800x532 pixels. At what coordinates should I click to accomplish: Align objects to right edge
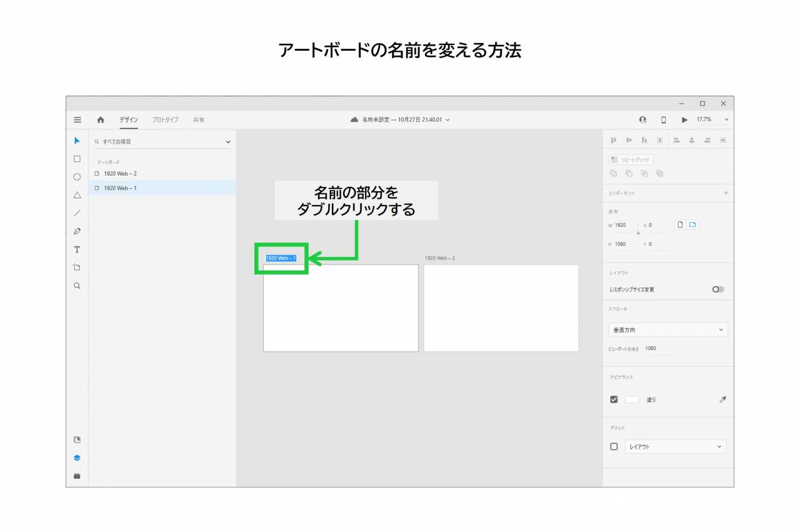[x=707, y=141]
